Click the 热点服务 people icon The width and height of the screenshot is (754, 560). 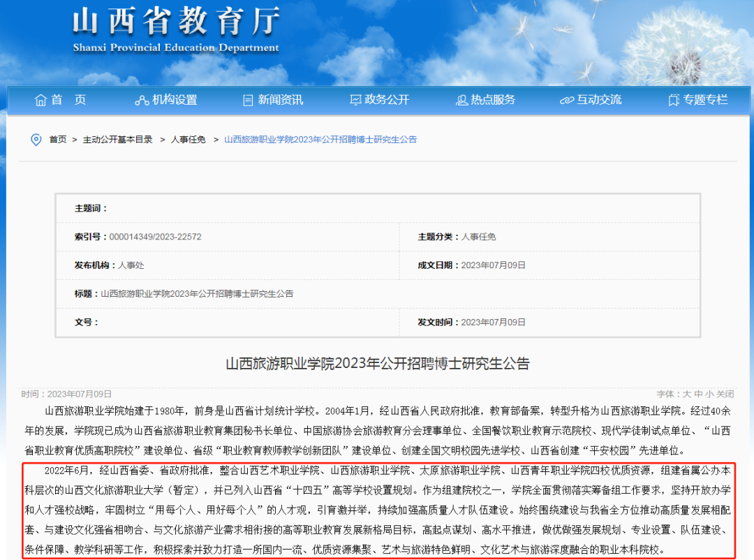click(461, 100)
